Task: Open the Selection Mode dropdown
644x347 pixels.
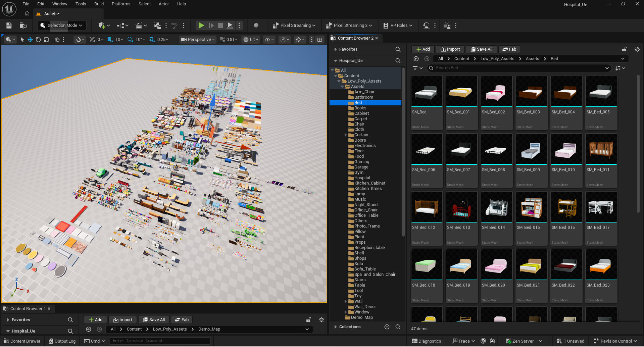Action: 61,26
